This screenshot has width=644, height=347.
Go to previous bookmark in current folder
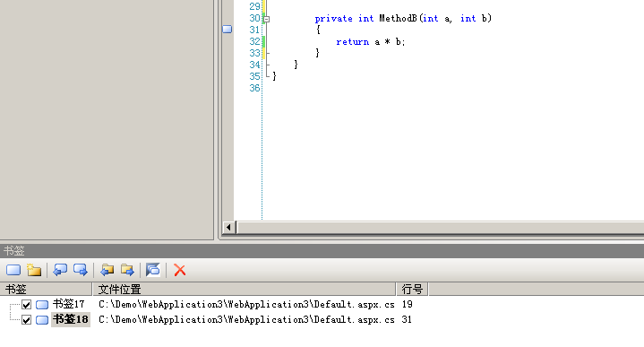tap(107, 270)
